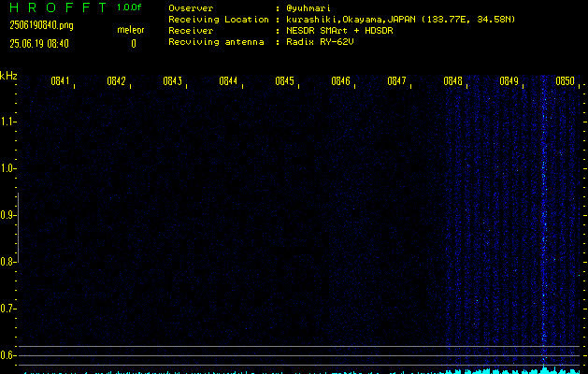The image size is (588, 374).
Task: Click the 1.0 kHz axis label
Action: pos(7,168)
